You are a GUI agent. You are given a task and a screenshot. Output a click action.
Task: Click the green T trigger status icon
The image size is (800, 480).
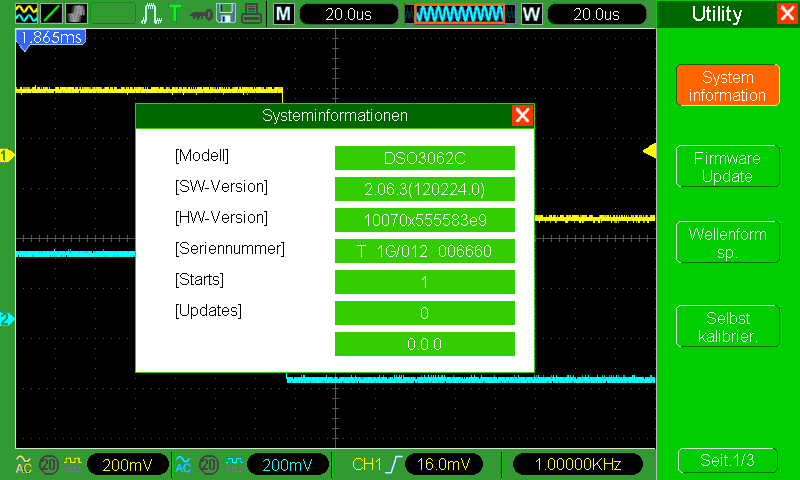pos(175,13)
